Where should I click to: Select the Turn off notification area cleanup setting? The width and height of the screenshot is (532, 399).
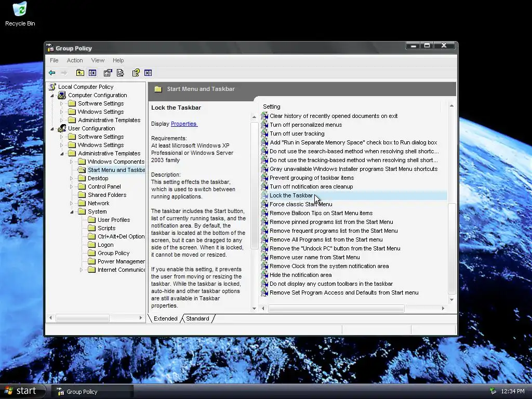click(311, 187)
